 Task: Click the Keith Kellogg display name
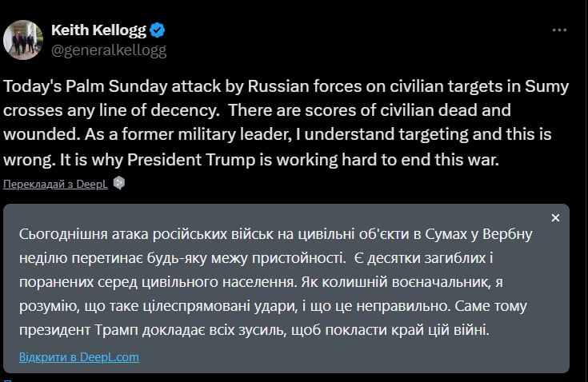pyautogui.click(x=98, y=30)
